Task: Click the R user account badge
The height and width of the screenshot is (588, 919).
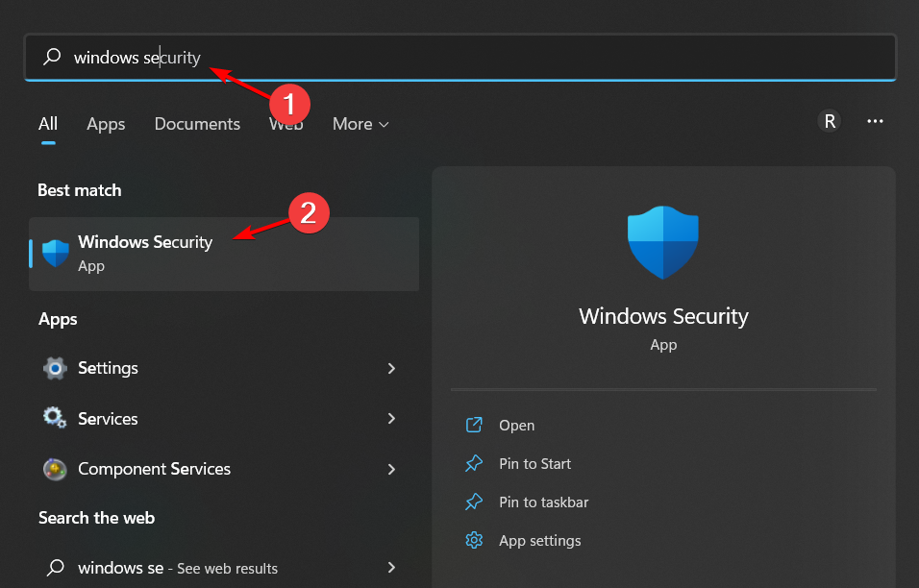Action: click(x=829, y=121)
